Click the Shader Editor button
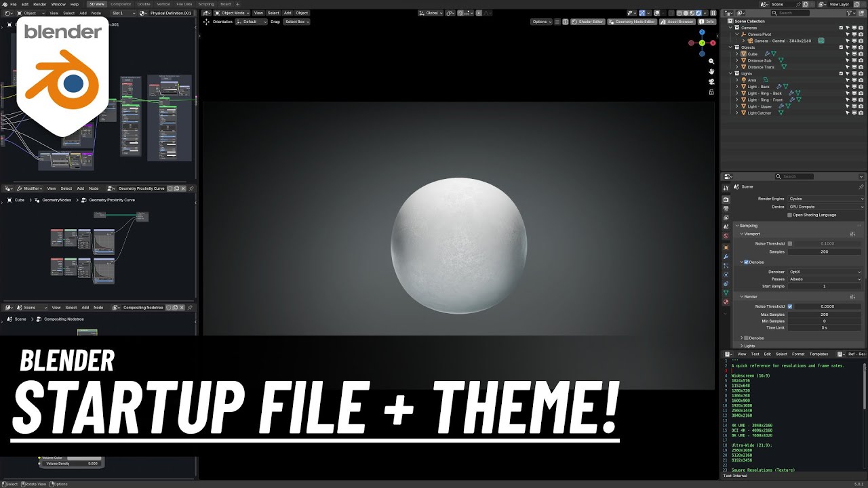 [588, 22]
